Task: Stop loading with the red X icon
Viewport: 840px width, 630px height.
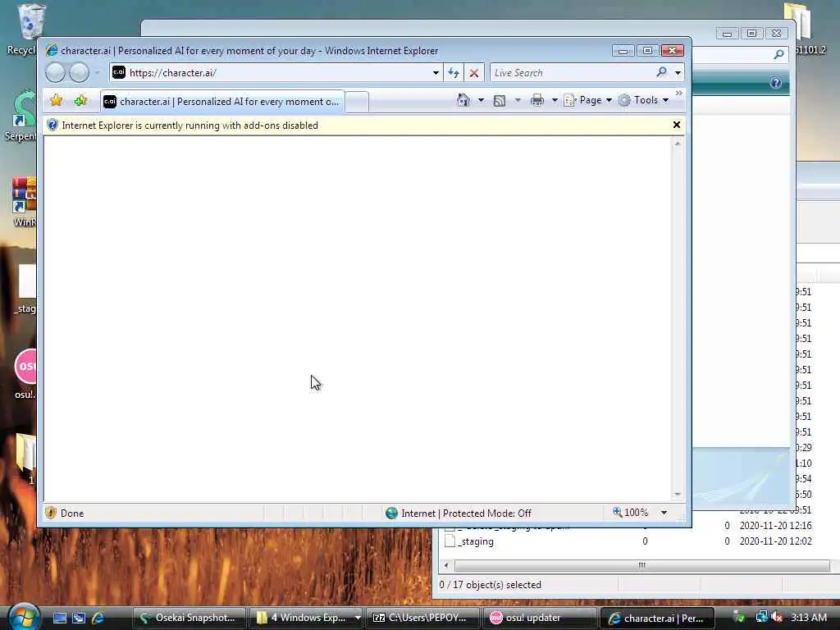Action: pos(474,73)
